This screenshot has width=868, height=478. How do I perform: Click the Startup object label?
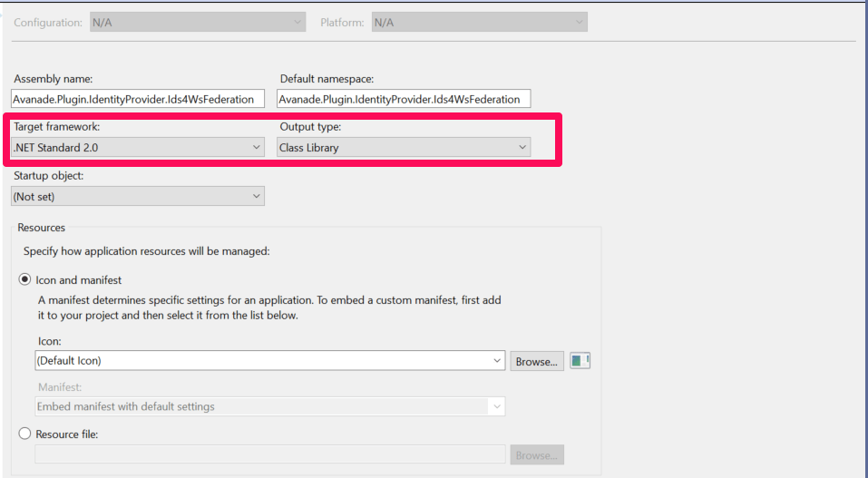pos(49,175)
